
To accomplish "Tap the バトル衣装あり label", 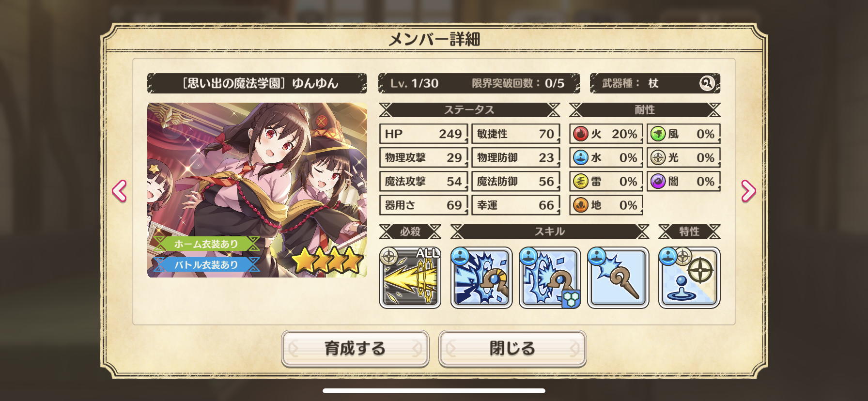I will (x=206, y=265).
